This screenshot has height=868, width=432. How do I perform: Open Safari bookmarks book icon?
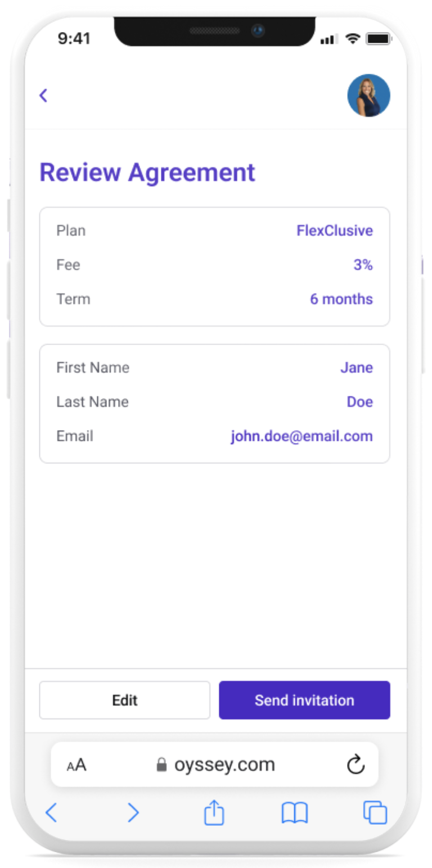click(295, 813)
